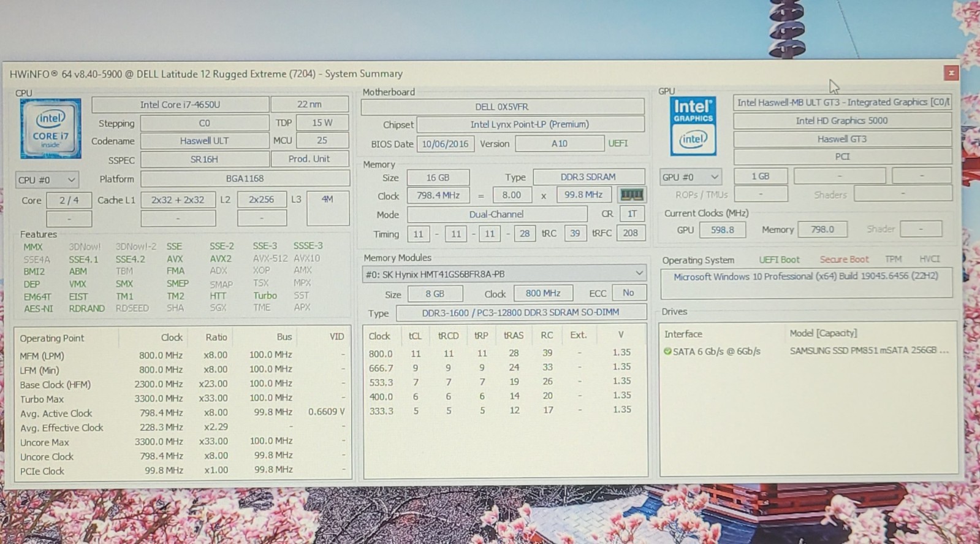
Task: Click the command rate 1T field
Action: (x=632, y=213)
